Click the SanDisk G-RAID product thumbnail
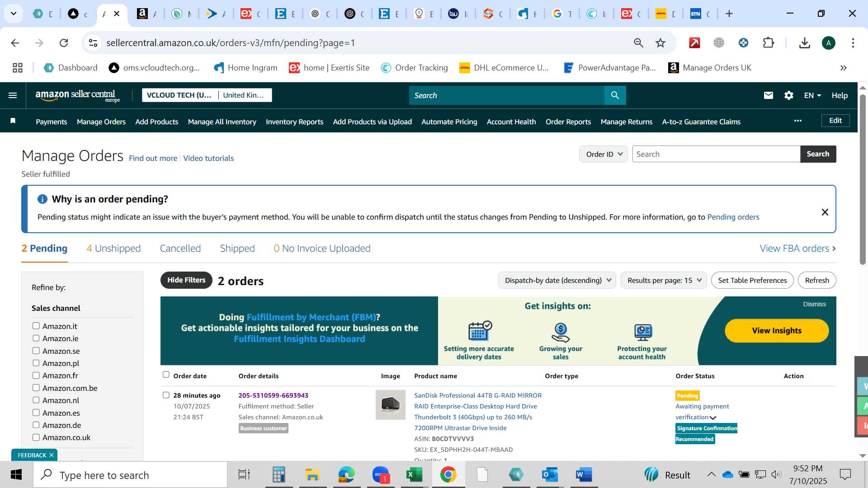The image size is (868, 488). click(390, 405)
